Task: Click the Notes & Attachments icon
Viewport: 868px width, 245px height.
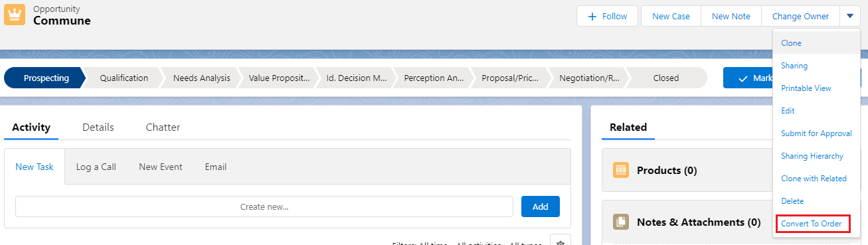Action: click(621, 222)
